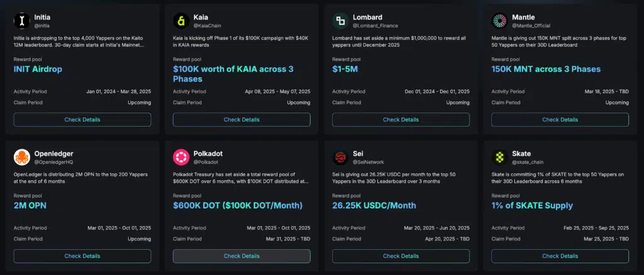The width and height of the screenshot is (644, 275).
Task: Click the Sei project logo icon
Action: [340, 157]
